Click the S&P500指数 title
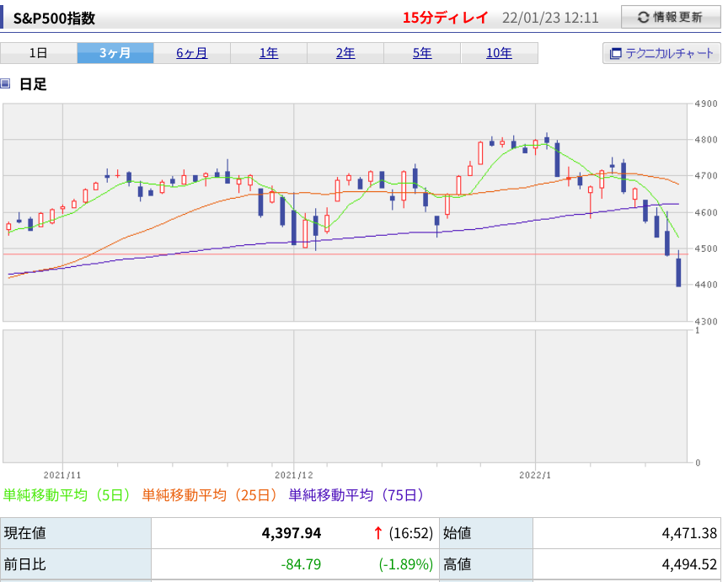Screen dimensions: 728x582 click(54, 19)
